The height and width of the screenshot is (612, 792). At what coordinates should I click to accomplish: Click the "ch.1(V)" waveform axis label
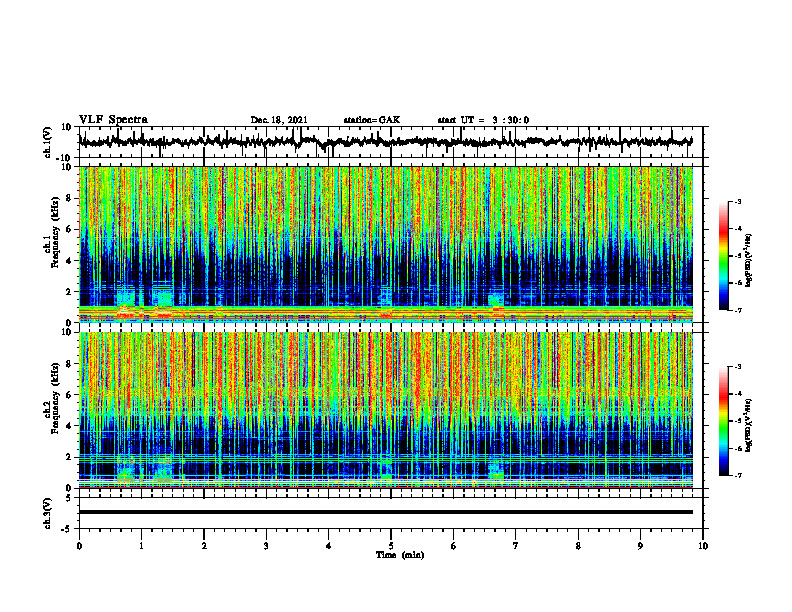pyautogui.click(x=48, y=142)
